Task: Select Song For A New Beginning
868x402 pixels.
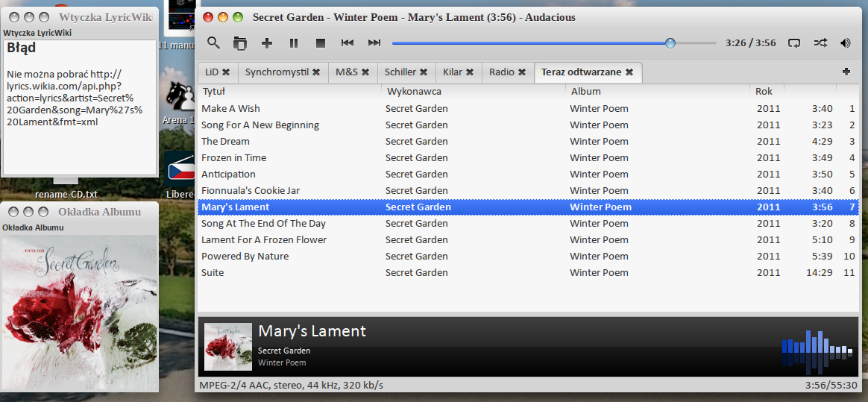Action: (260, 125)
